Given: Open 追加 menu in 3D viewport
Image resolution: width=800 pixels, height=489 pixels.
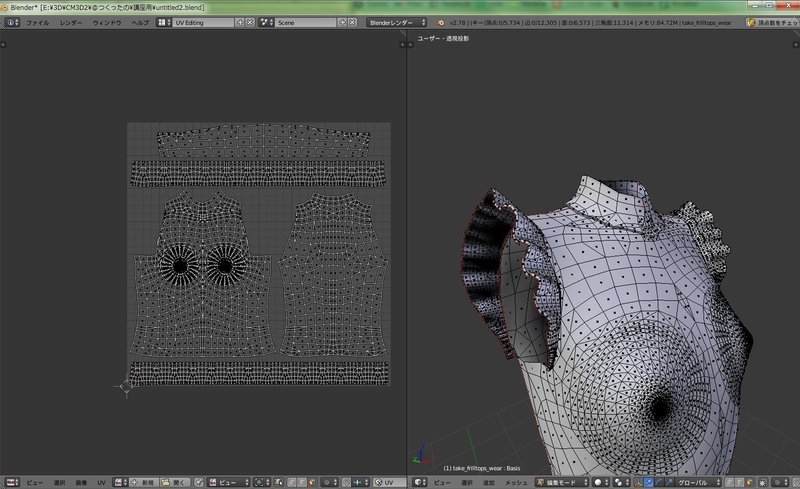Looking at the screenshot, I should tap(489, 482).
